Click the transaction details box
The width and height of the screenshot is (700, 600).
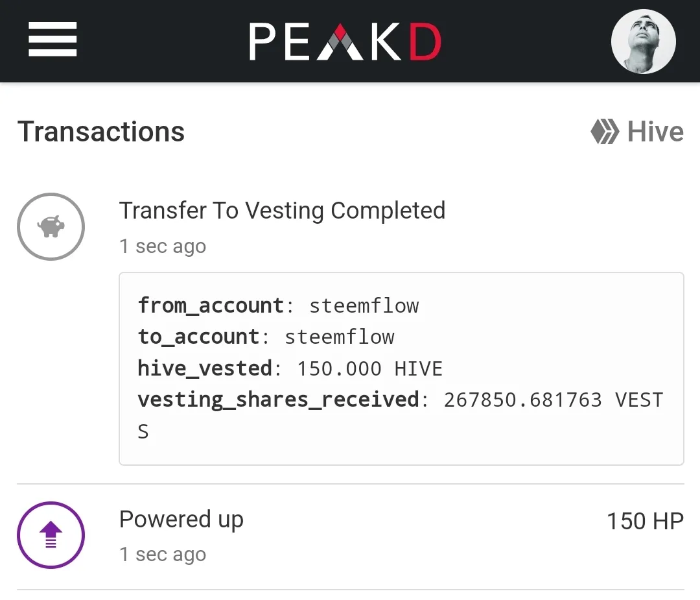point(401,368)
